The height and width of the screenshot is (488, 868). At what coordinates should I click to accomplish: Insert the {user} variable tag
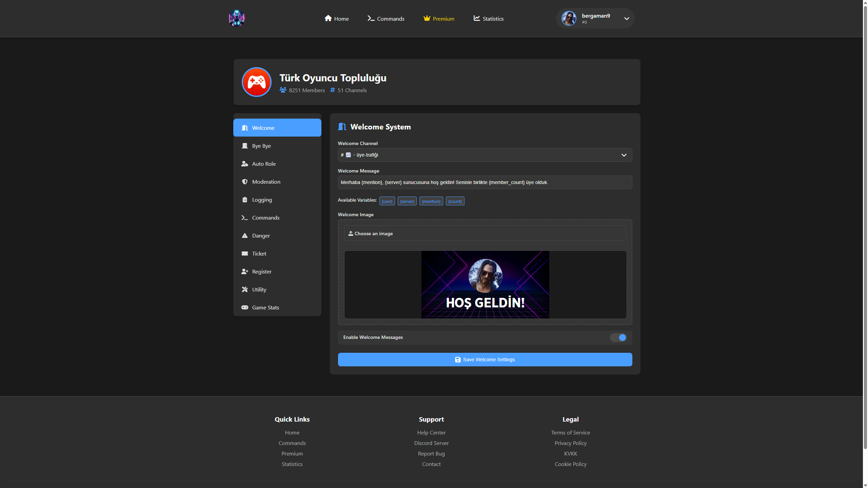pyautogui.click(x=387, y=201)
